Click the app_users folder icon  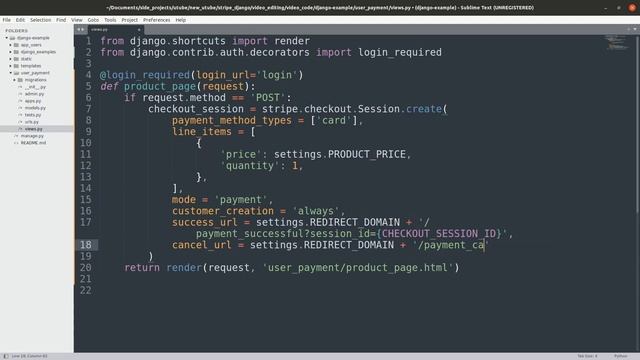pyautogui.click(x=16, y=45)
